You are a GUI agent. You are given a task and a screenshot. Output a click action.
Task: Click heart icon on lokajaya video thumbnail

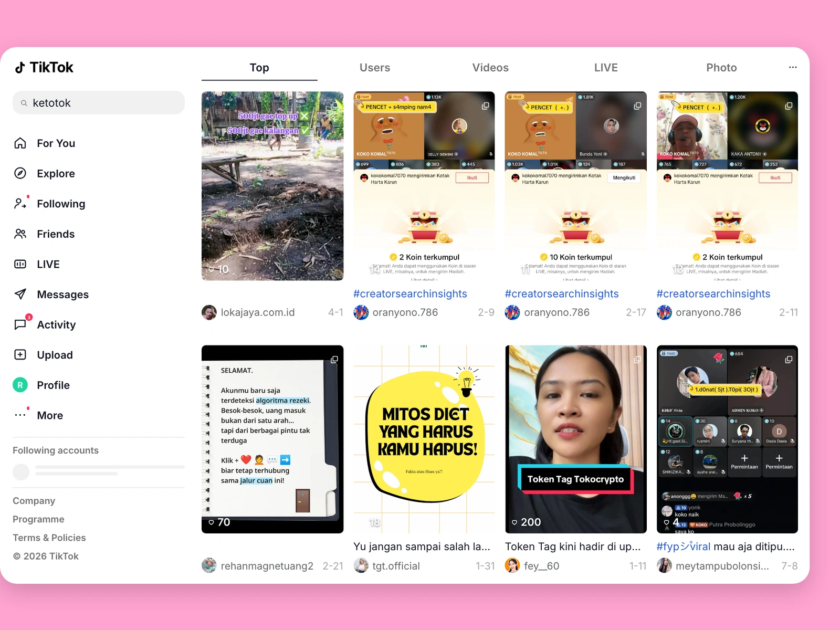[211, 269]
